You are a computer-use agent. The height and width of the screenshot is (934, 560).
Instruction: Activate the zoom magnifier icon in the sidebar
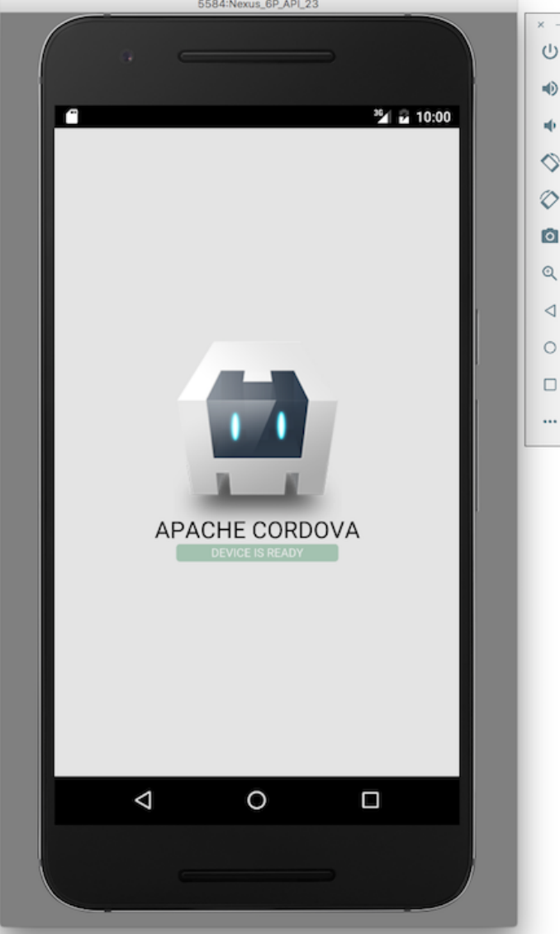click(549, 274)
